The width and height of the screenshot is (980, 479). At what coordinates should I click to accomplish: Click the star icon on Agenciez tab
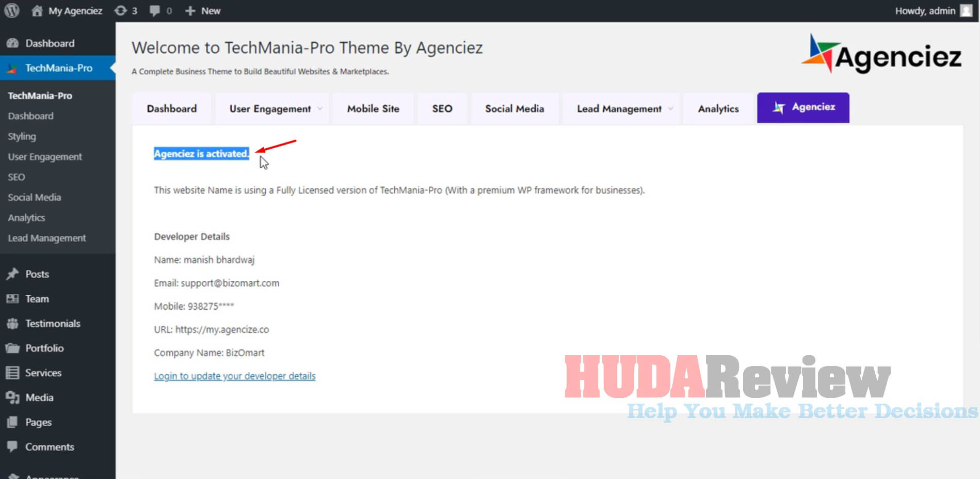[x=779, y=107]
